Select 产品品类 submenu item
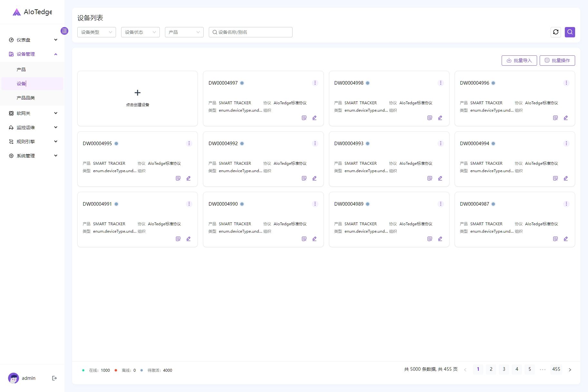Viewport: 588px width, 392px height. click(32, 98)
